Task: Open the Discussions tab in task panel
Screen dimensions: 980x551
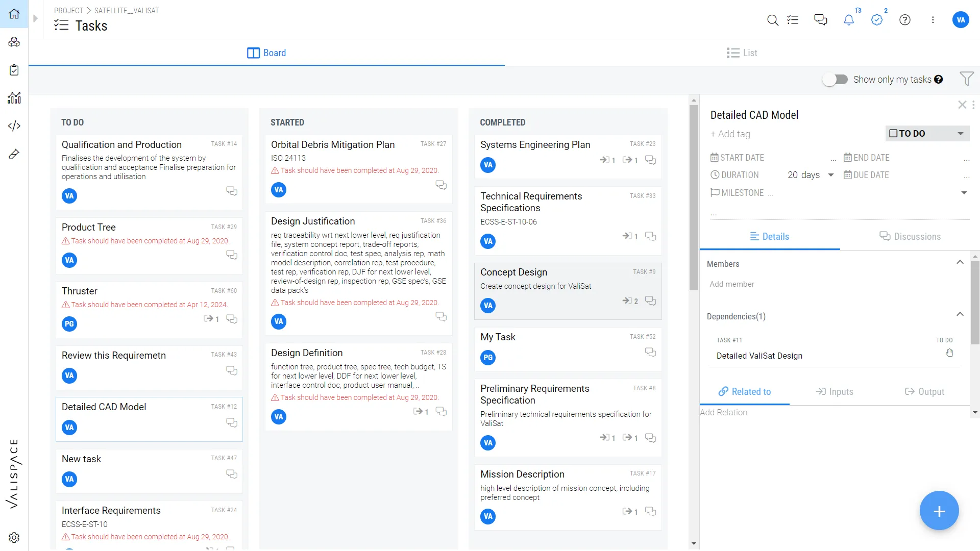Action: [910, 236]
